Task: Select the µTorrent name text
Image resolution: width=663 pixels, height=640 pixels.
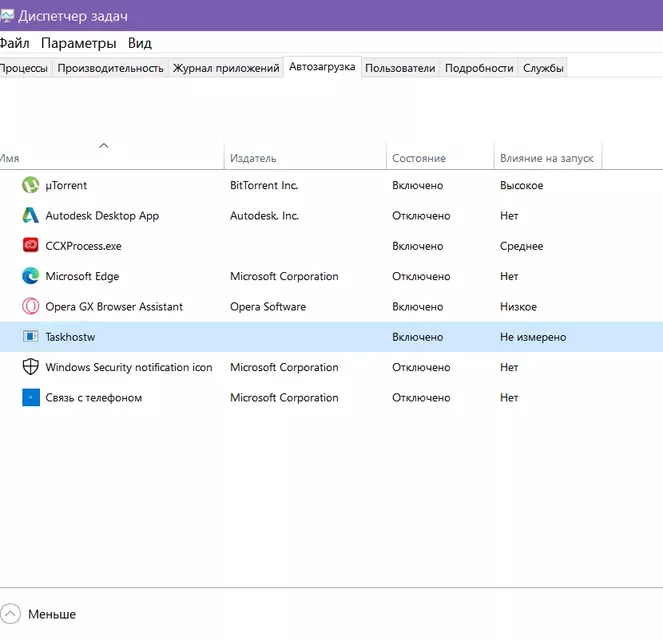Action: coord(66,185)
